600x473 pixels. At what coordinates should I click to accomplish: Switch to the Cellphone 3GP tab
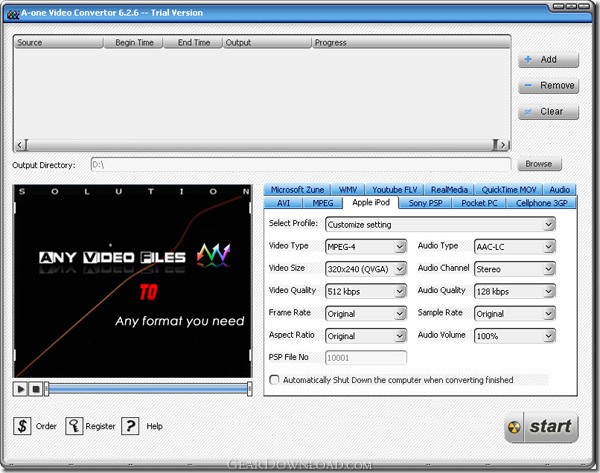[541, 203]
